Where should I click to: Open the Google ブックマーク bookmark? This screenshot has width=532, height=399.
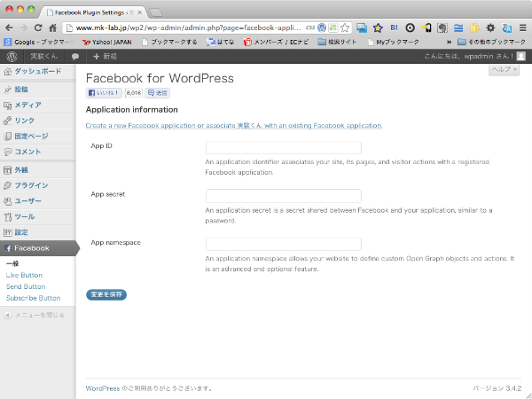pos(38,42)
